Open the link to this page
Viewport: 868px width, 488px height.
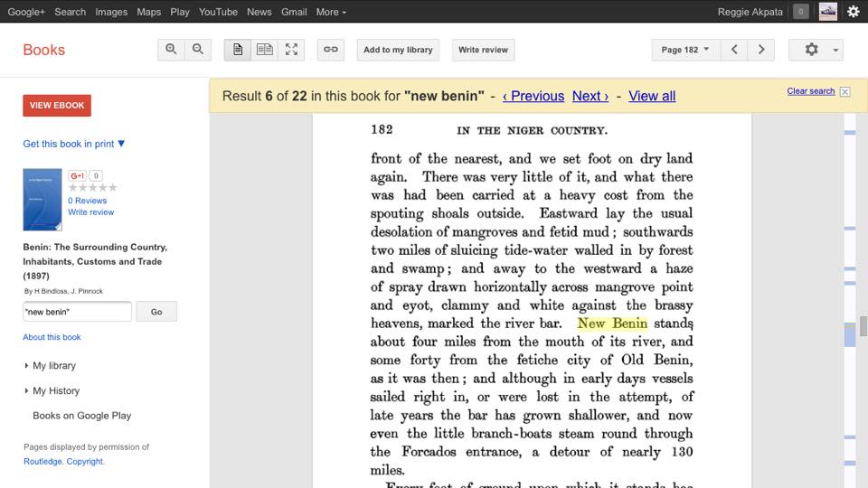pyautogui.click(x=331, y=50)
